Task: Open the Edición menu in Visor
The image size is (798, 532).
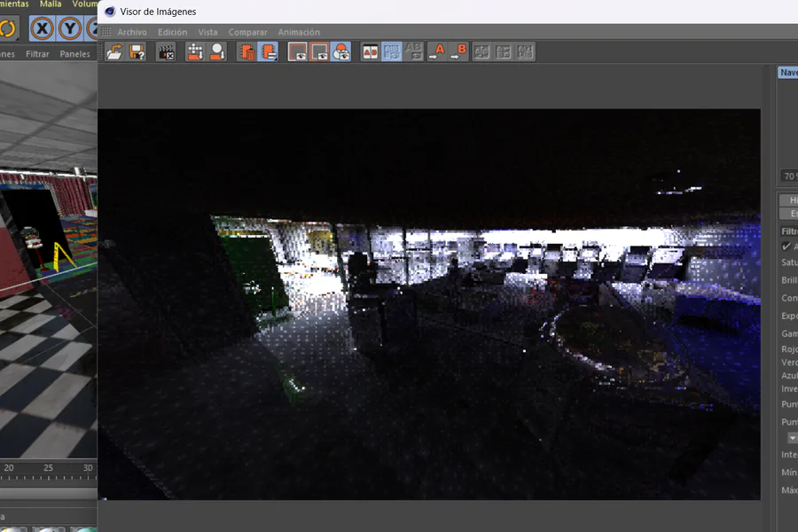Action: point(173,32)
